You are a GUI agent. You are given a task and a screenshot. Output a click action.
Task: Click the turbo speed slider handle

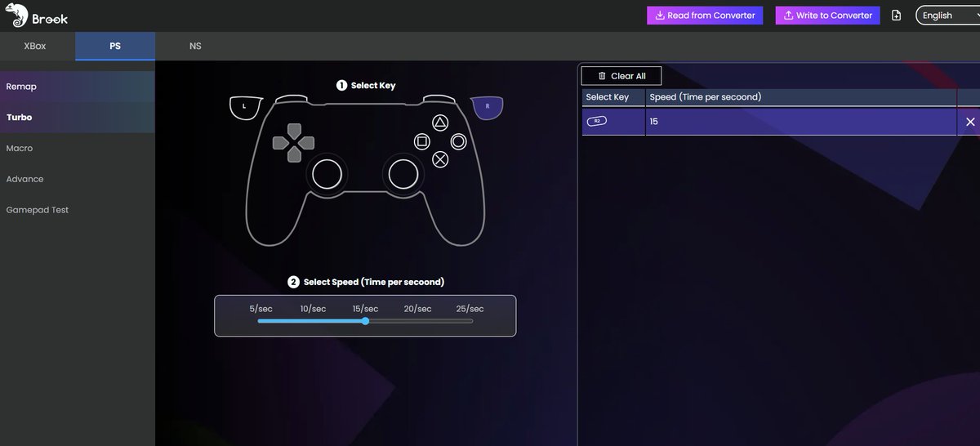(x=365, y=321)
